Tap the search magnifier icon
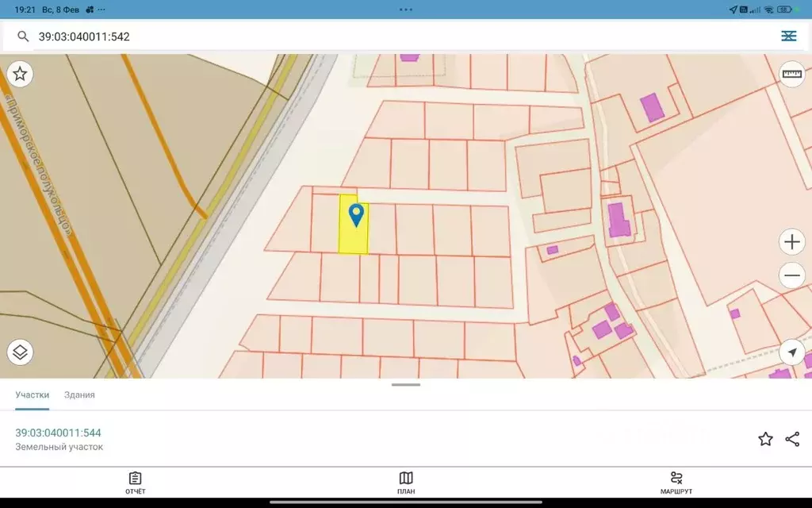 coord(23,37)
